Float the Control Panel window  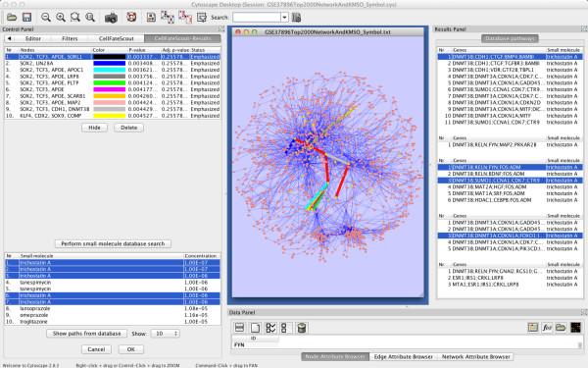221,28
